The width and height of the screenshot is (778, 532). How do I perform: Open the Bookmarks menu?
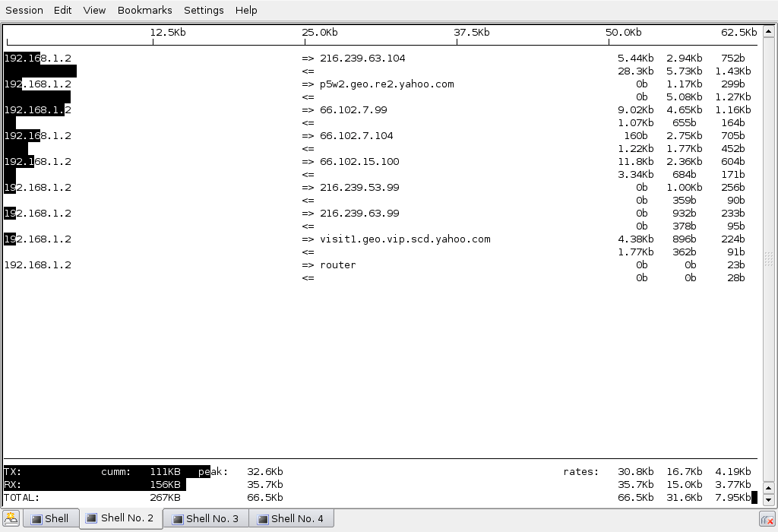click(144, 10)
